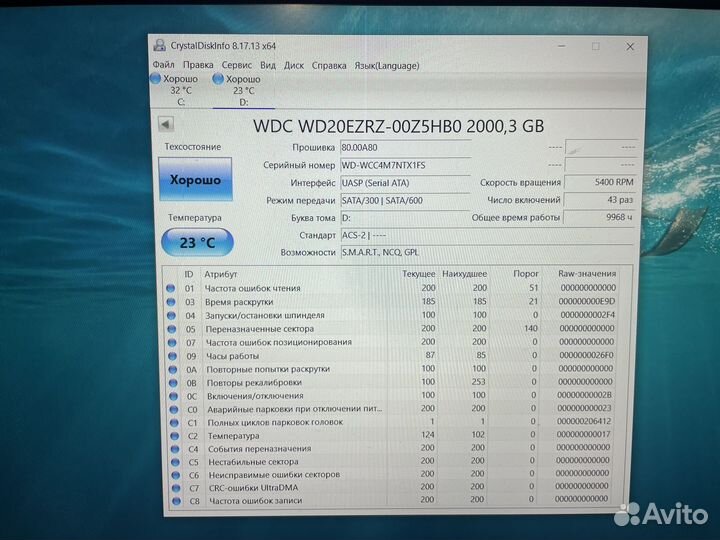Click status dot for Неисправимые ошибки секторов

pos(176,475)
